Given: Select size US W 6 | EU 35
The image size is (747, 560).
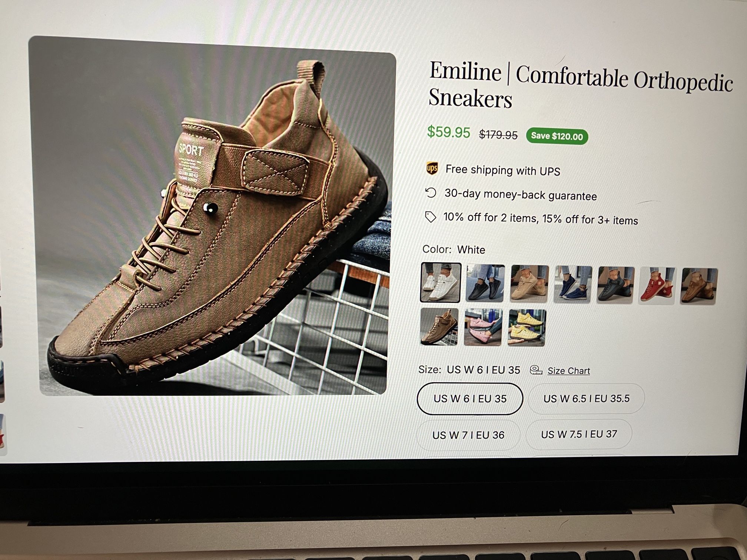Looking at the screenshot, I should (x=470, y=399).
